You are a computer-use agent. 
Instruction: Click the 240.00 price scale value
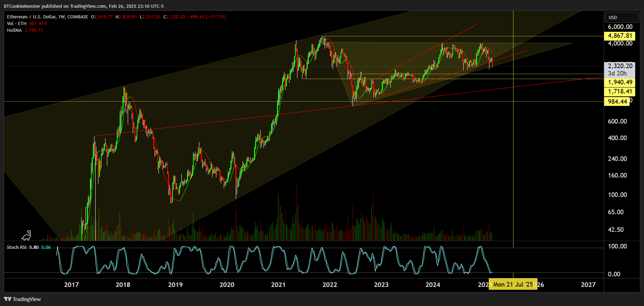pyautogui.click(x=618, y=158)
